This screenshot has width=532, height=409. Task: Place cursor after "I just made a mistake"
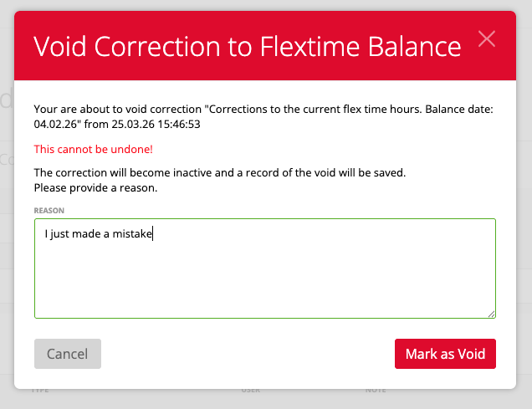(153, 235)
